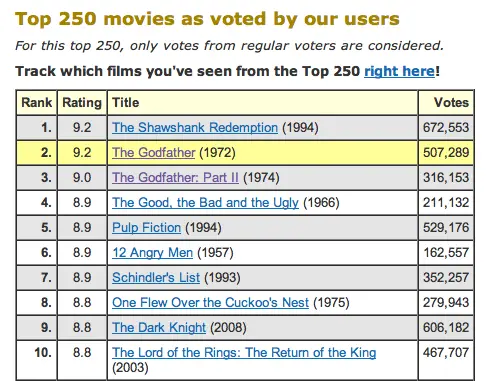
Task: Click the Votes column header
Action: 446,102
